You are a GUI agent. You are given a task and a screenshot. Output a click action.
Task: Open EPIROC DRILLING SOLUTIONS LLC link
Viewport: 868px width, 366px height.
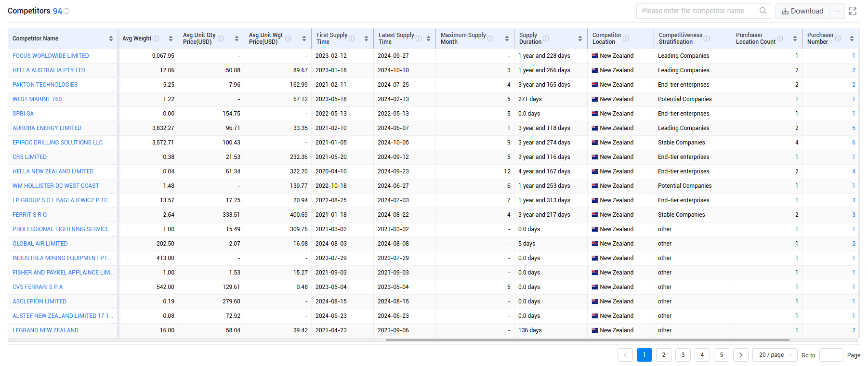pos(58,143)
